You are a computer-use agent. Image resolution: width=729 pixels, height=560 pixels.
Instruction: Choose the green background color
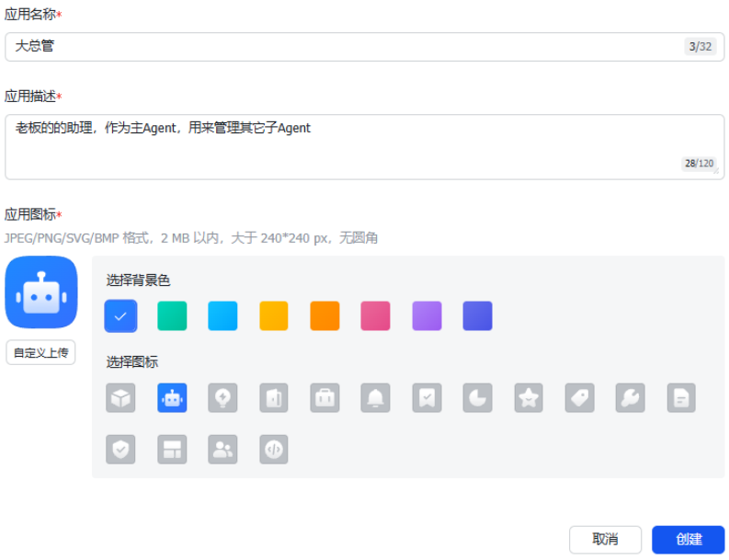[x=172, y=315]
